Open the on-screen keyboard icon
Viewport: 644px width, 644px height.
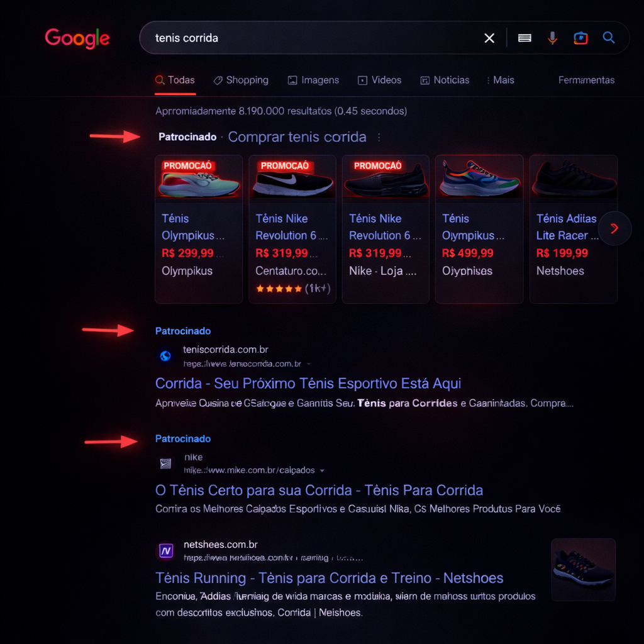tap(525, 38)
